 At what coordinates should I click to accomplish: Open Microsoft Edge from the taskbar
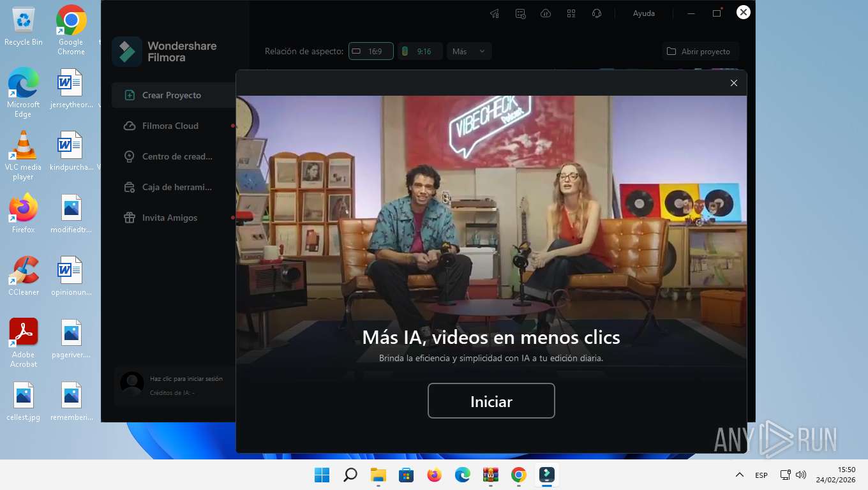(463, 475)
